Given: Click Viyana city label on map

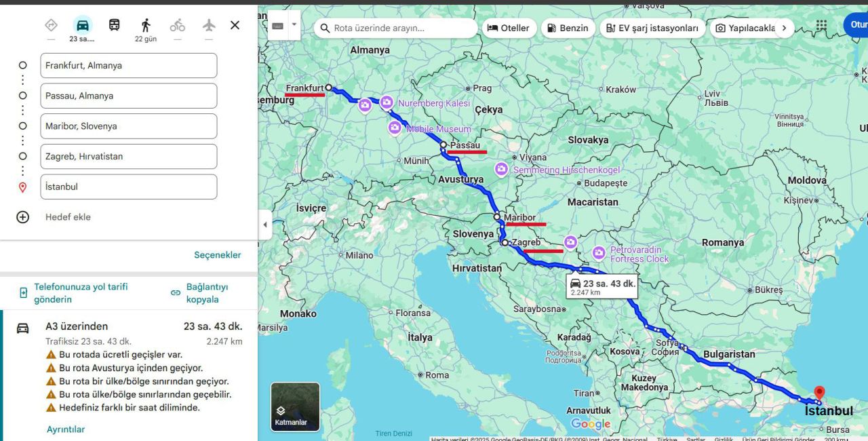Looking at the screenshot, I should pos(534,157).
